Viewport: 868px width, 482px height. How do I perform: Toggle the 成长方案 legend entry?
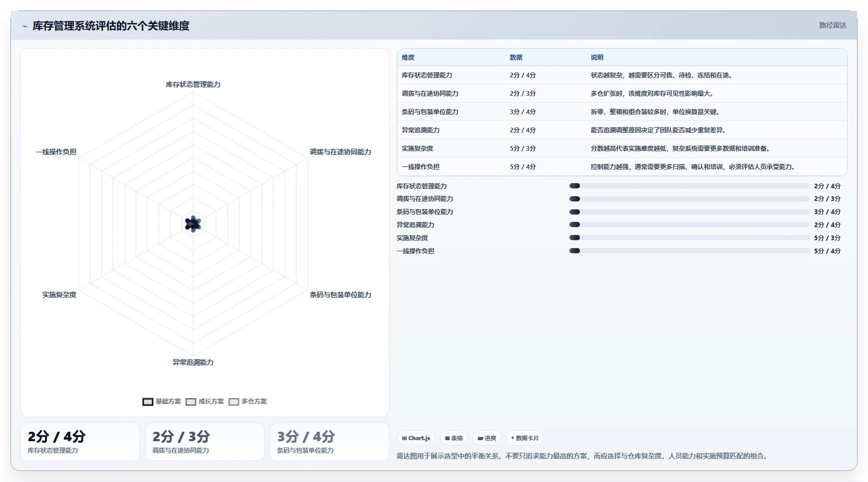click(x=204, y=401)
